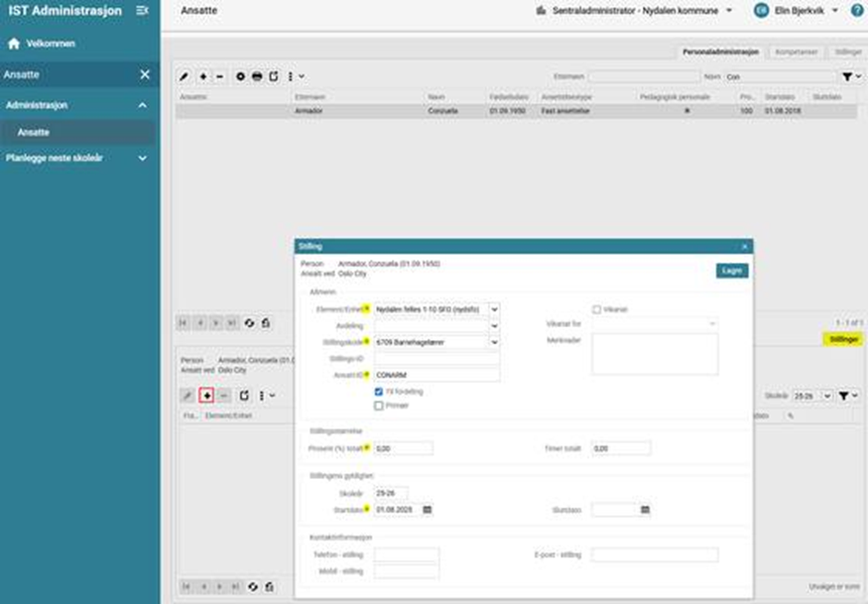Close the Ansatte sidebar panel with X
Viewport: 868px width, 604px height.
145,74
